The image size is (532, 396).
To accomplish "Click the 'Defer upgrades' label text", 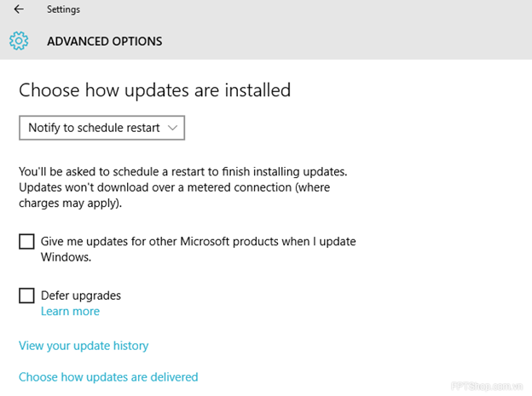I will 81,296.
